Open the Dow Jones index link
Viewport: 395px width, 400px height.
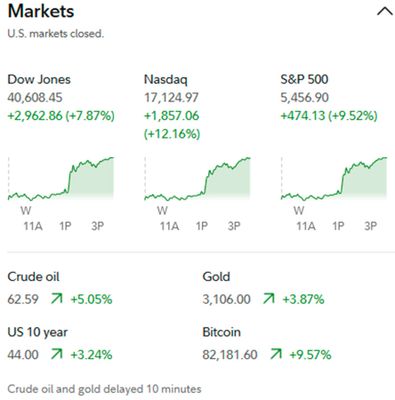tap(39, 79)
